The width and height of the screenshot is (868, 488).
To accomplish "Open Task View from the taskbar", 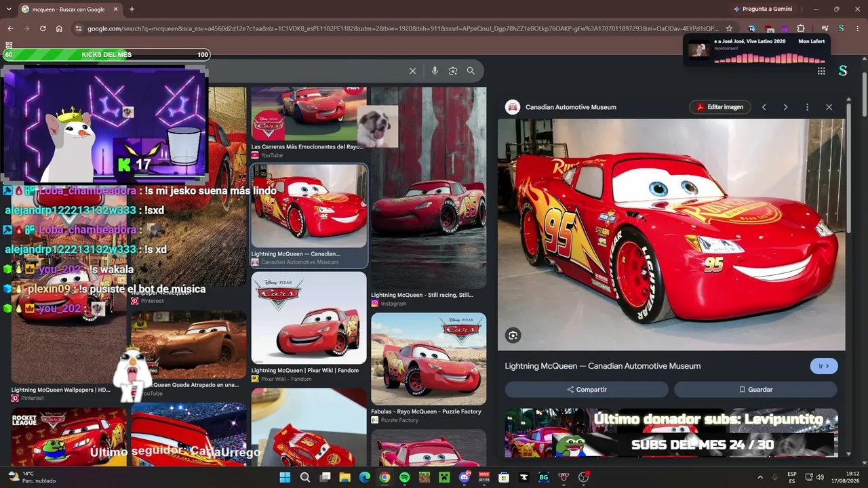I will (x=325, y=477).
